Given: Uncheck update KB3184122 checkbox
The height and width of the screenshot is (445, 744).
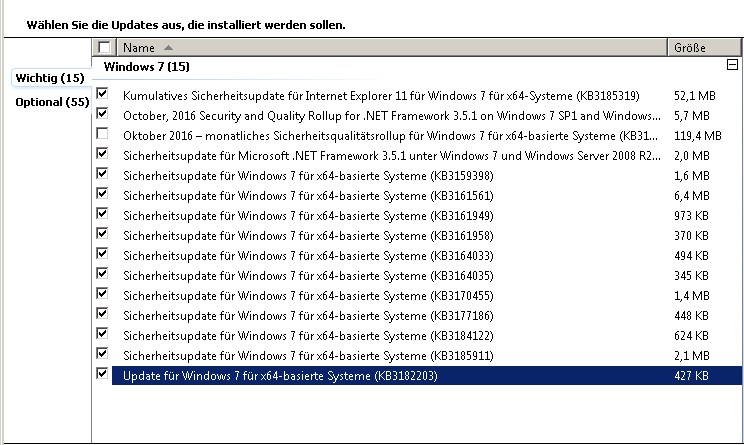Looking at the screenshot, I should pyautogui.click(x=103, y=334).
